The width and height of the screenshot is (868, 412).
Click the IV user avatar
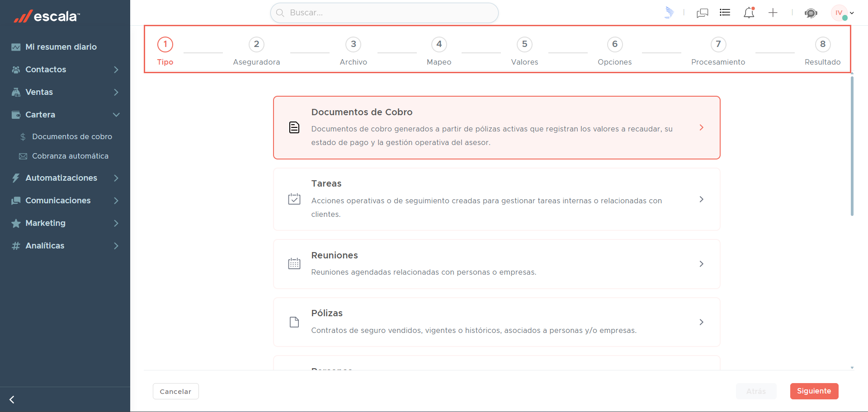click(x=839, y=13)
